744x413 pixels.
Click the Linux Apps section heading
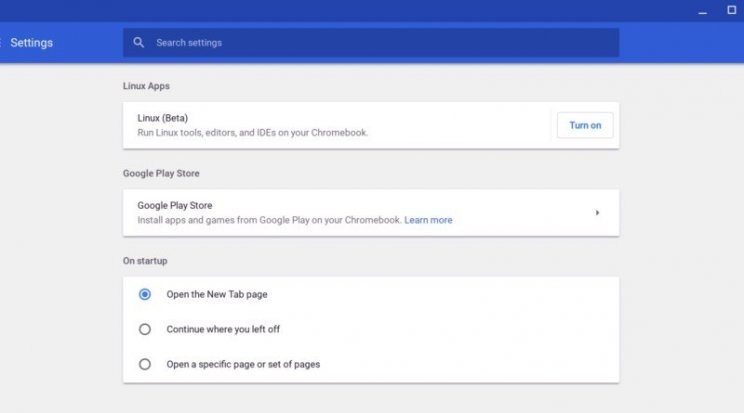(146, 86)
